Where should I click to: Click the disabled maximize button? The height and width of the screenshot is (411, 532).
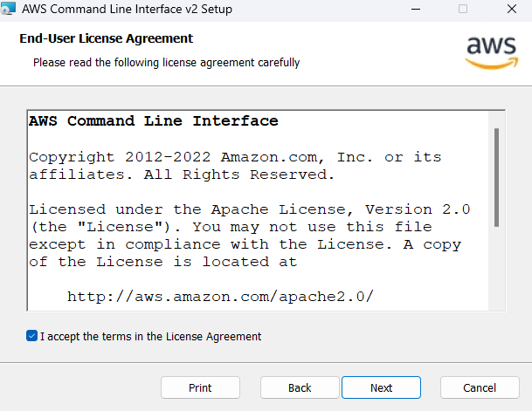(x=463, y=9)
